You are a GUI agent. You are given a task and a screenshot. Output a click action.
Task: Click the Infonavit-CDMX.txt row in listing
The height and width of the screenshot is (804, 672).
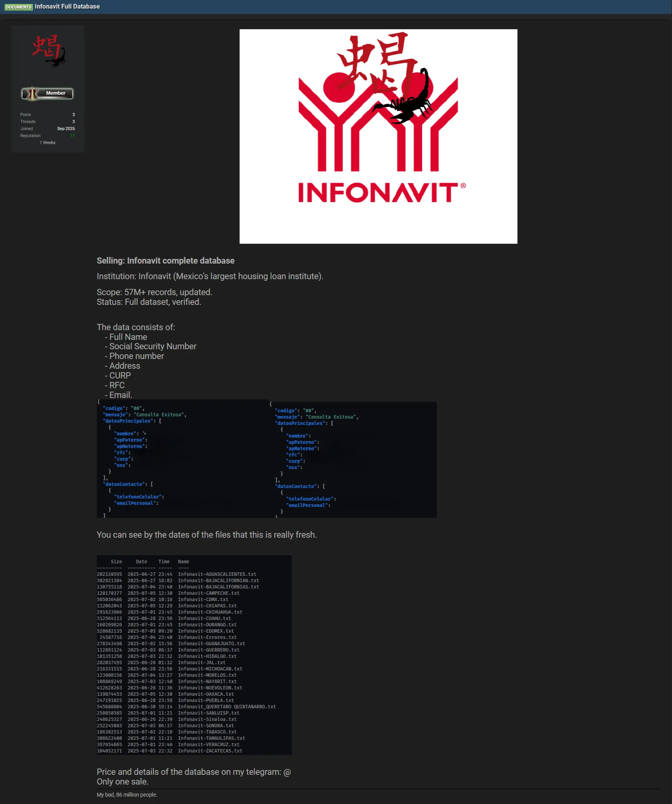tap(203, 599)
